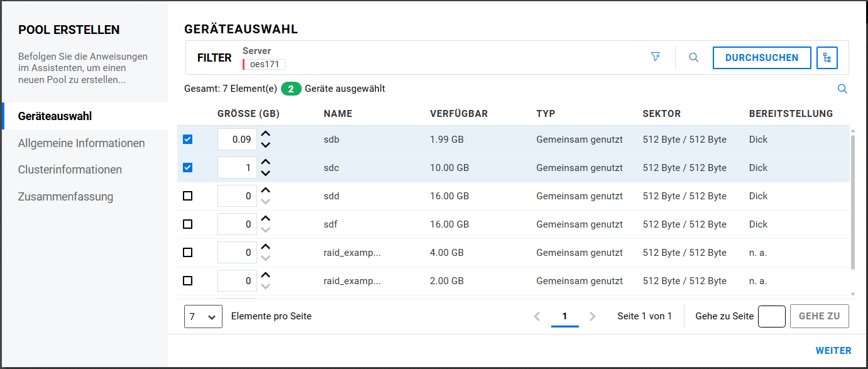The image size is (868, 369).
Task: Click the device list vertical scrollbar
Action: [x=853, y=201]
